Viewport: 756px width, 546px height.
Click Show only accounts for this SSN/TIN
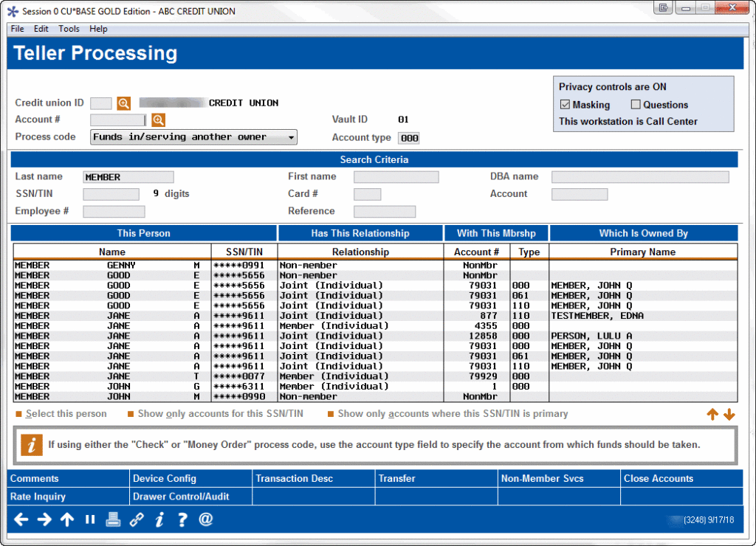click(216, 414)
